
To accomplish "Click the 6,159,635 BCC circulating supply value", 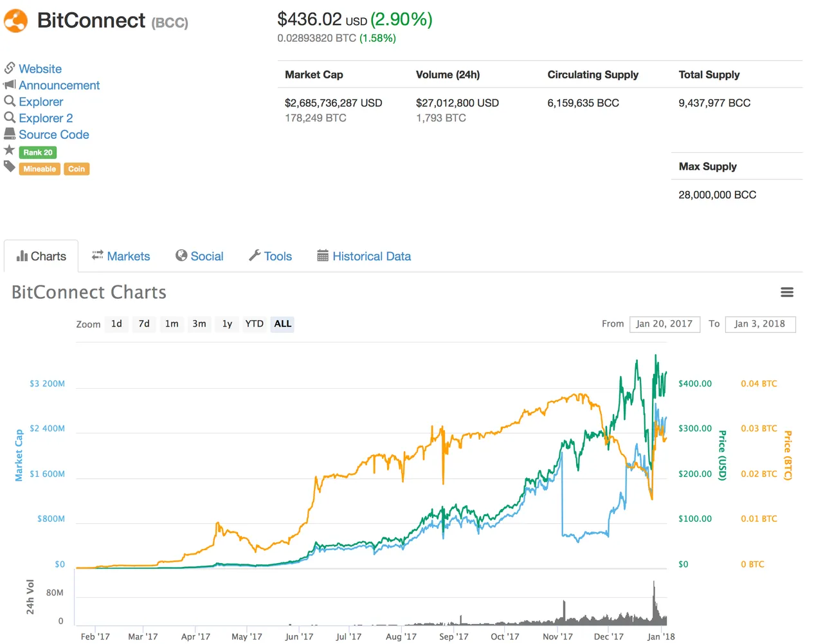I will coord(583,103).
